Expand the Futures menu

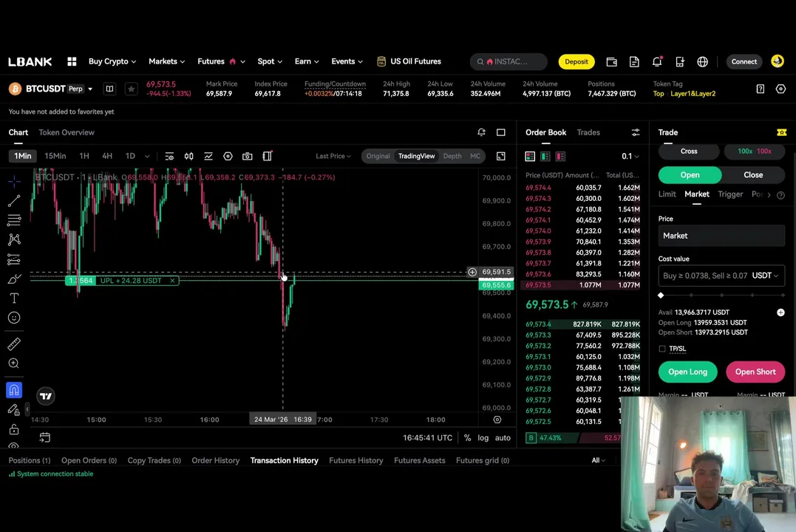[x=221, y=61]
